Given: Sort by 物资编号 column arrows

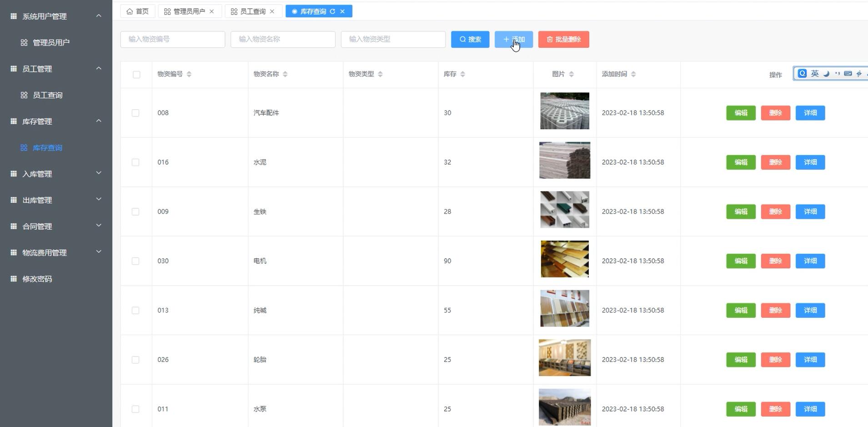Looking at the screenshot, I should tap(189, 74).
